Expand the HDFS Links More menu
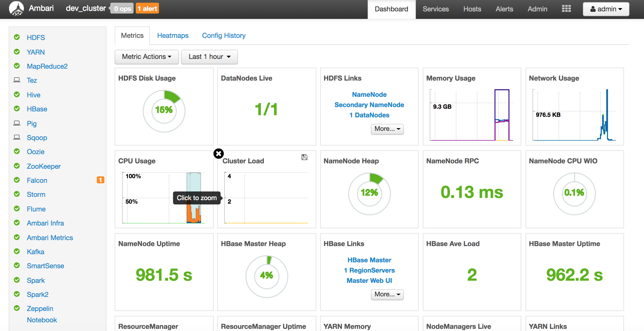644x331 pixels. (x=387, y=129)
